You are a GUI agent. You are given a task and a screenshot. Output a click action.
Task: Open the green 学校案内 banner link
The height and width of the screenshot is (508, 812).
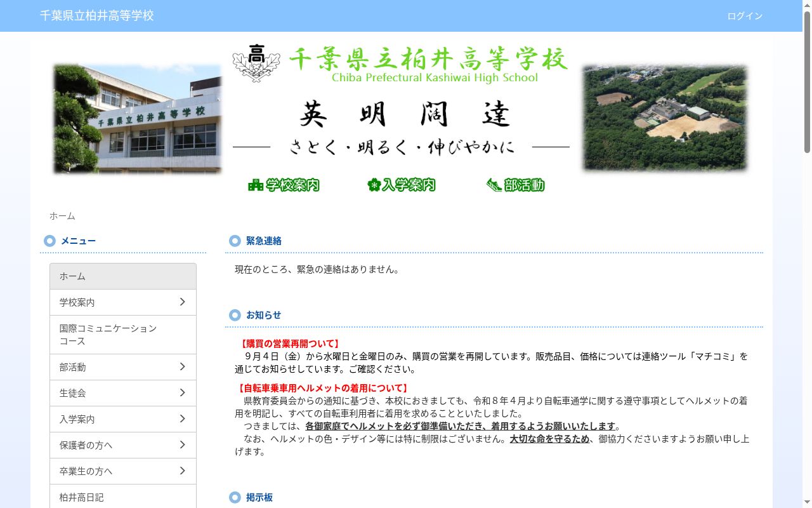[x=284, y=185]
